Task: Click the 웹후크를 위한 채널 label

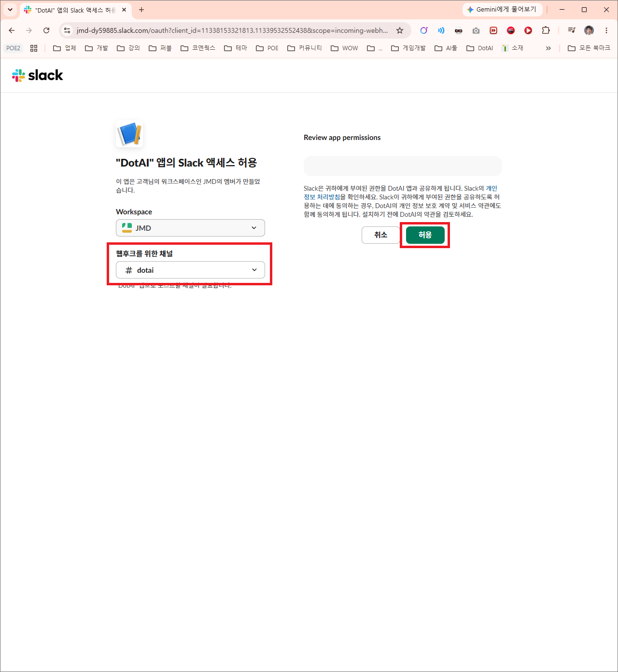Action: tap(144, 253)
